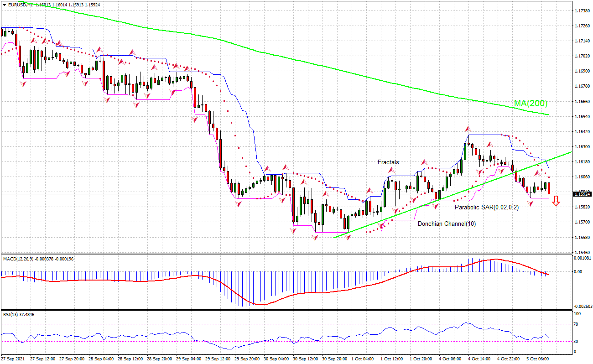
Task: Select the up fractal arrow above the 4 Oct peak
Action: coord(468,129)
